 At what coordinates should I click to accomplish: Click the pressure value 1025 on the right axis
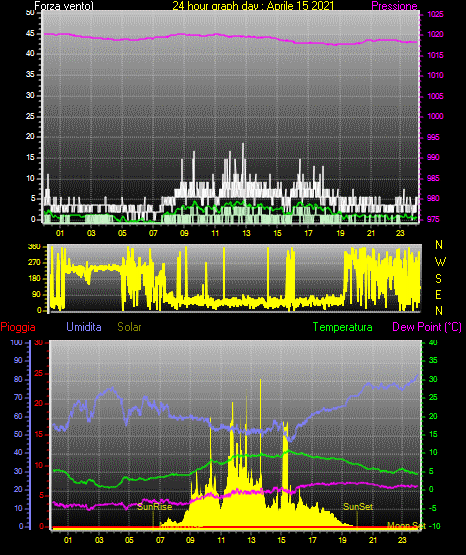[435, 14]
